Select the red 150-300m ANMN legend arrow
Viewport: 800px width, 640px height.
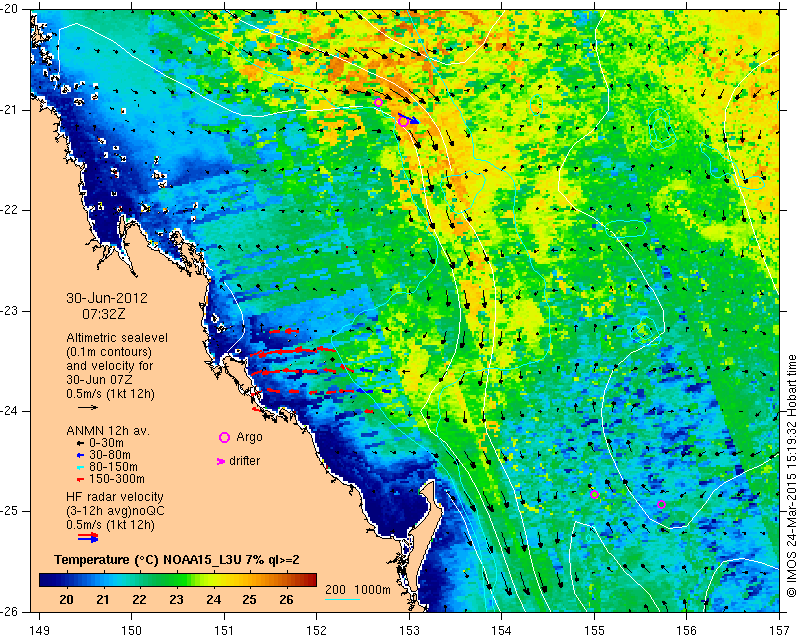80,479
